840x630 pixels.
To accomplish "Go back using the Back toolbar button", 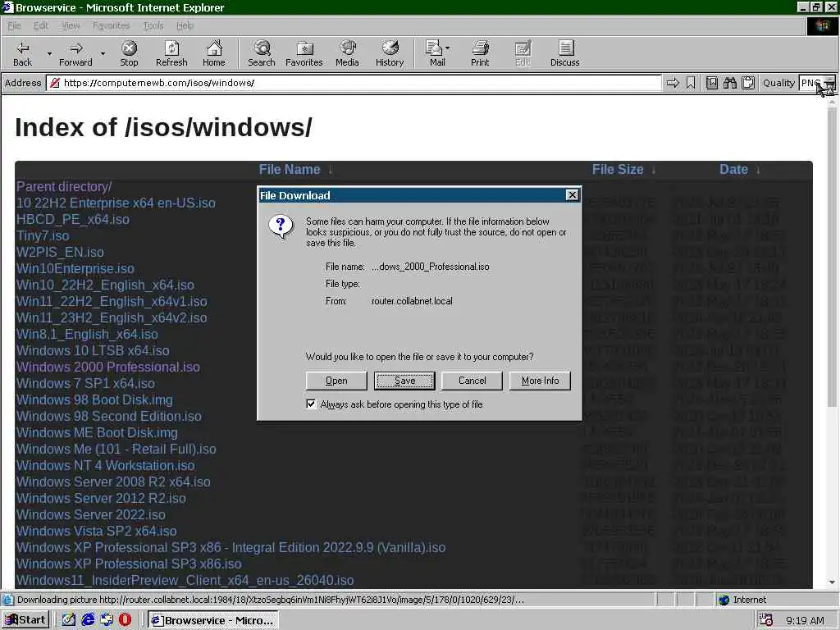I will tap(22, 53).
